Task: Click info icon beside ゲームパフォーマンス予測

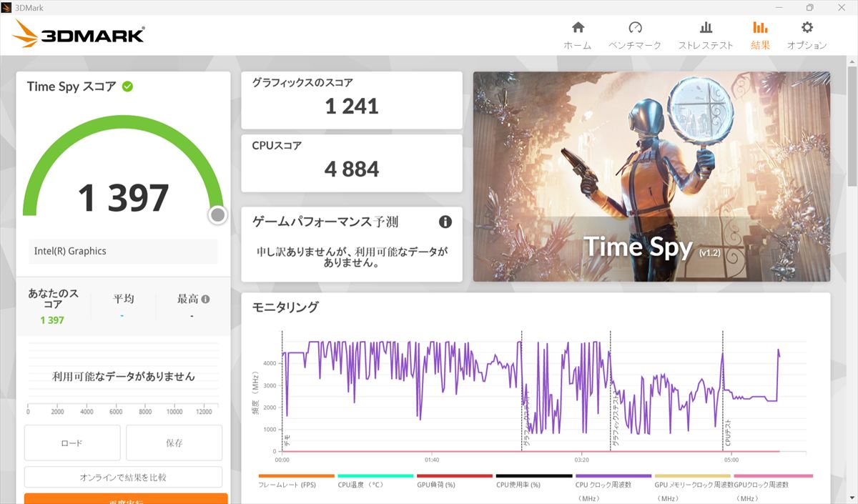Action: 445,222
